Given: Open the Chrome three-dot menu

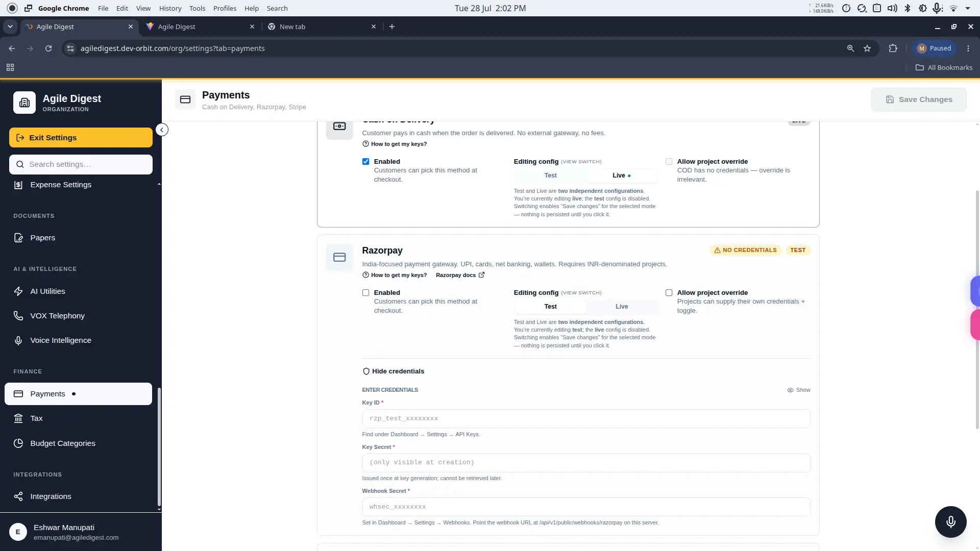Looking at the screenshot, I should click(968, 48).
